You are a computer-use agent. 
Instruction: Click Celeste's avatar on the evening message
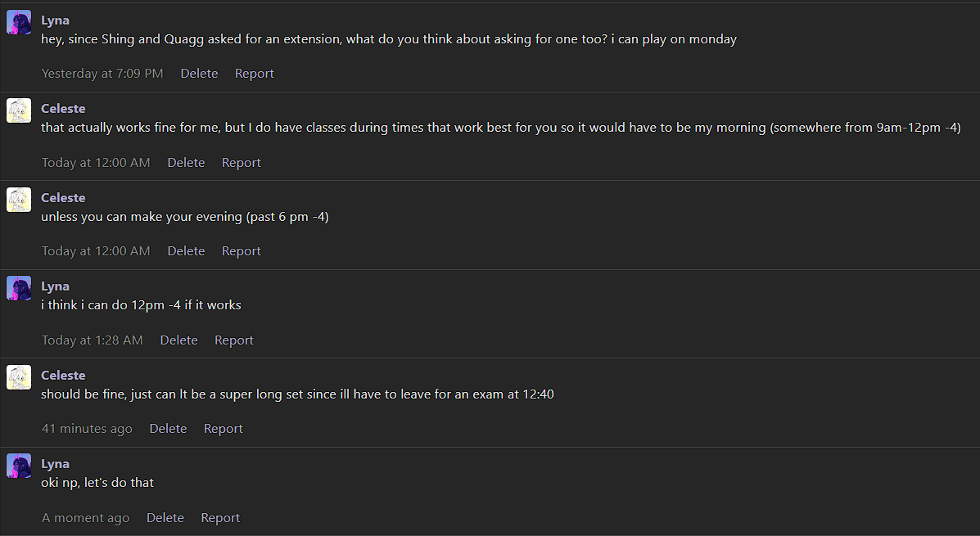[19, 200]
